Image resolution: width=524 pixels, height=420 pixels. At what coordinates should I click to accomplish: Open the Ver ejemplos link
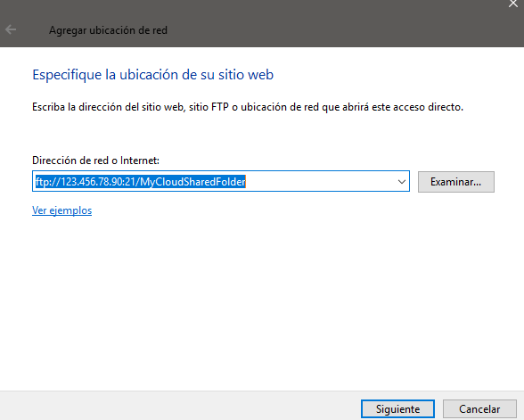pos(61,210)
